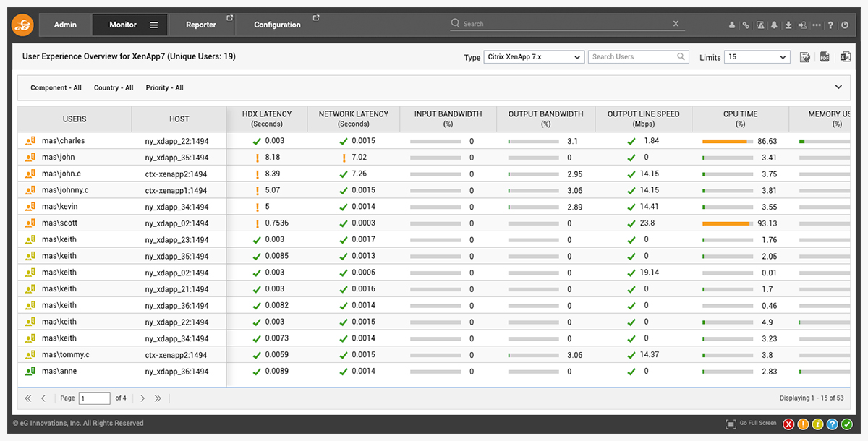Sort by OUTPUT LINE SPEED column header
This screenshot has height=441, width=868.
644,119
